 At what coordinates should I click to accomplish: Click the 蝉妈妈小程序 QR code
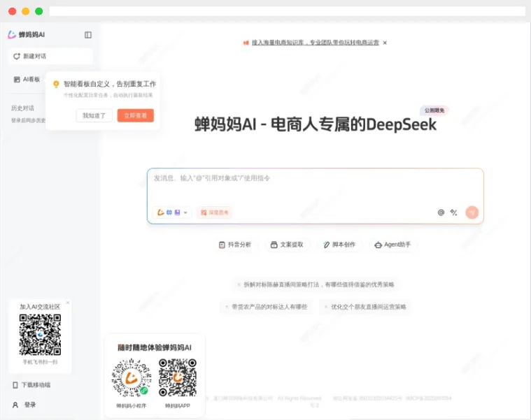(132, 377)
